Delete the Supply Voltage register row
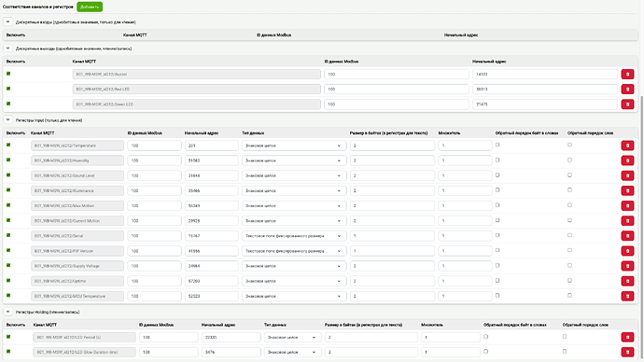This screenshot has width=644, height=362. pos(627,266)
